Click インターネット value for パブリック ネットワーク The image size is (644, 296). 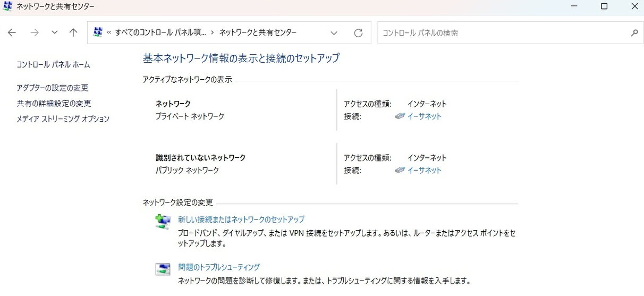tap(427, 158)
